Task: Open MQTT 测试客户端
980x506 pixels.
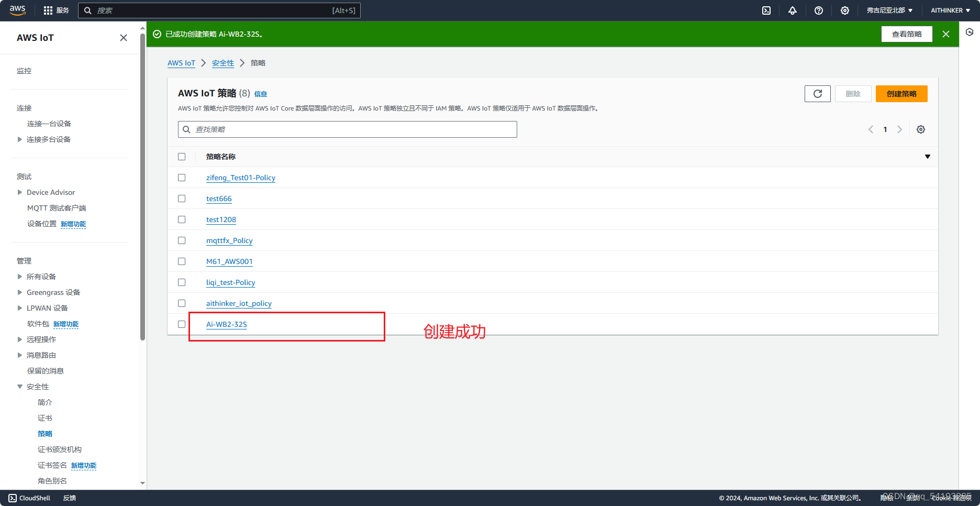Action: click(57, 208)
